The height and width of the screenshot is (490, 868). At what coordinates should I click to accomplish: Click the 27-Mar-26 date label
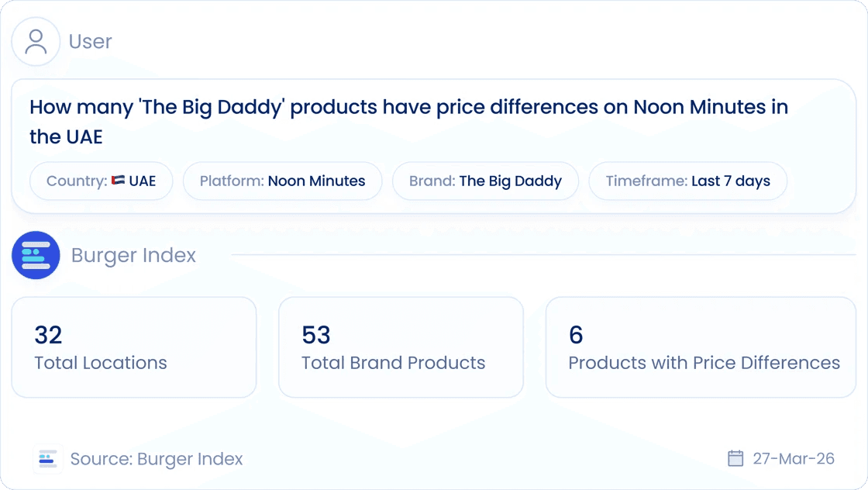[794, 458]
